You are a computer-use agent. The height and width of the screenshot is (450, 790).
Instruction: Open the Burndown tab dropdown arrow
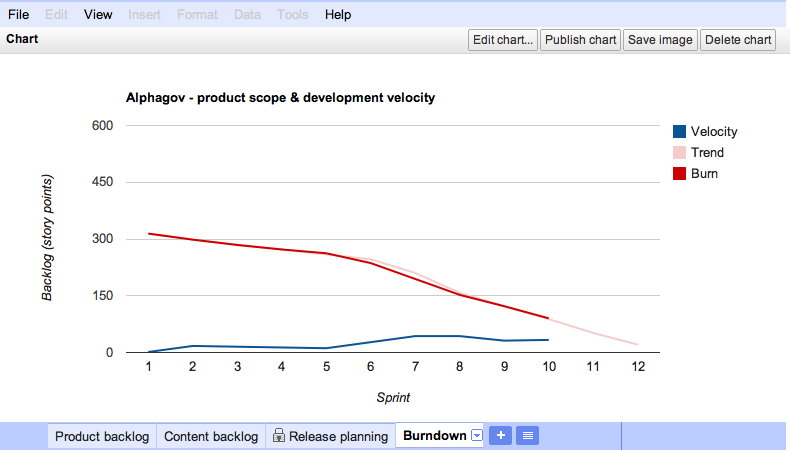coord(477,435)
